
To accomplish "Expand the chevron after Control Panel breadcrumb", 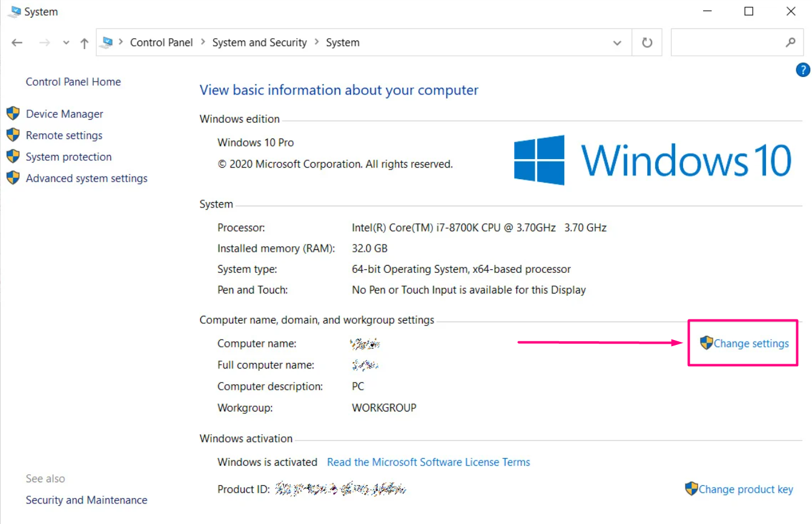I will pyautogui.click(x=203, y=42).
